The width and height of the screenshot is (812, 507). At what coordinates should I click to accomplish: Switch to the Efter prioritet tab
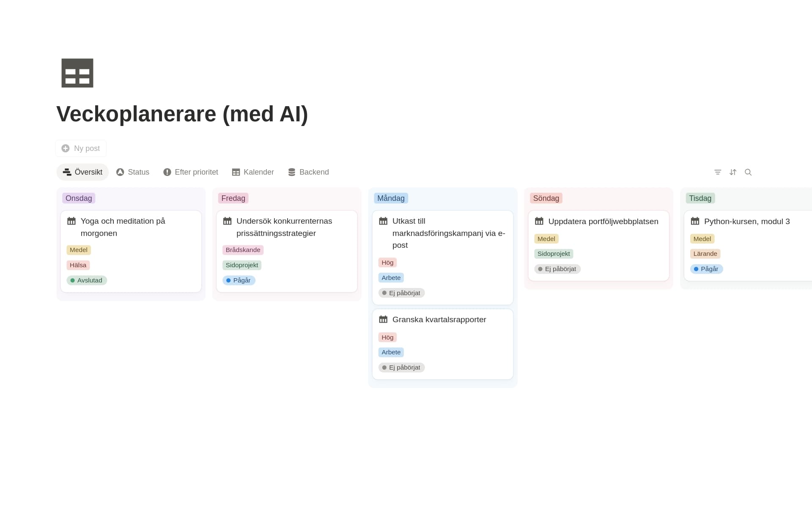[x=191, y=172]
